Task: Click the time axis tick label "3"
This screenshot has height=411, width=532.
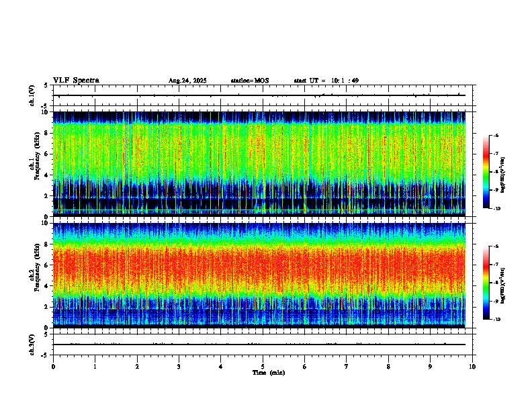Action: (x=179, y=367)
